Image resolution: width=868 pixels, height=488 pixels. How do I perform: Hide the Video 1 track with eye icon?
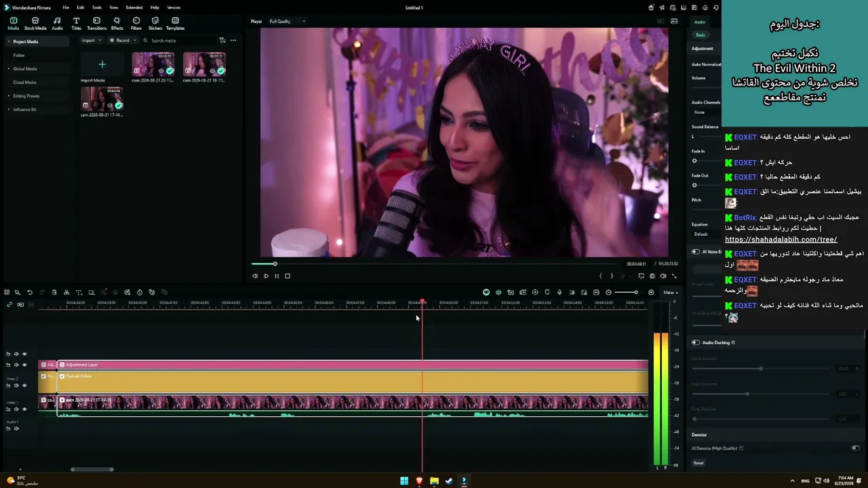click(24, 409)
